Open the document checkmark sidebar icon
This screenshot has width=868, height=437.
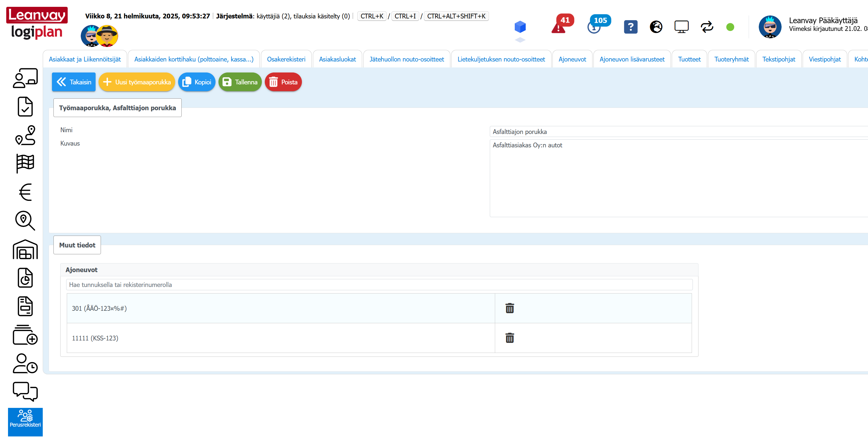pos(25,107)
